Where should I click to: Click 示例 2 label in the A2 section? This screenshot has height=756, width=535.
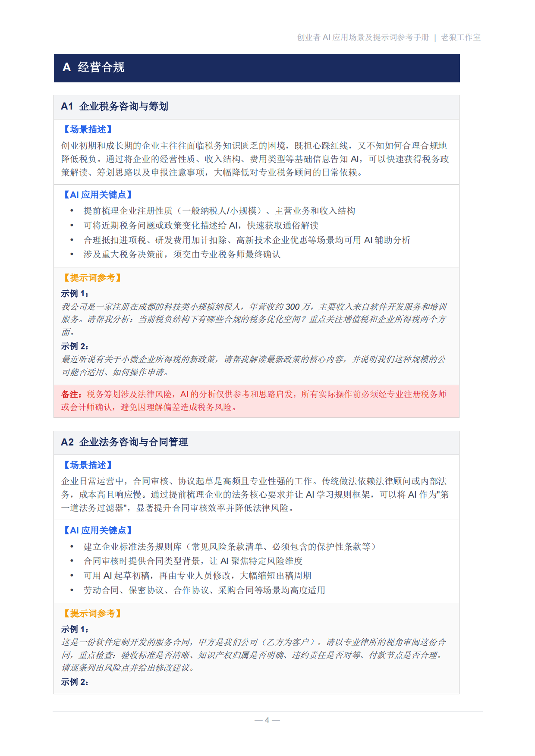(75, 682)
